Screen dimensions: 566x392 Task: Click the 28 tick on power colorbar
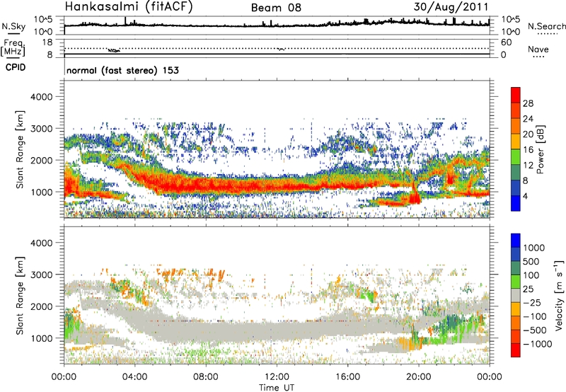(x=528, y=103)
